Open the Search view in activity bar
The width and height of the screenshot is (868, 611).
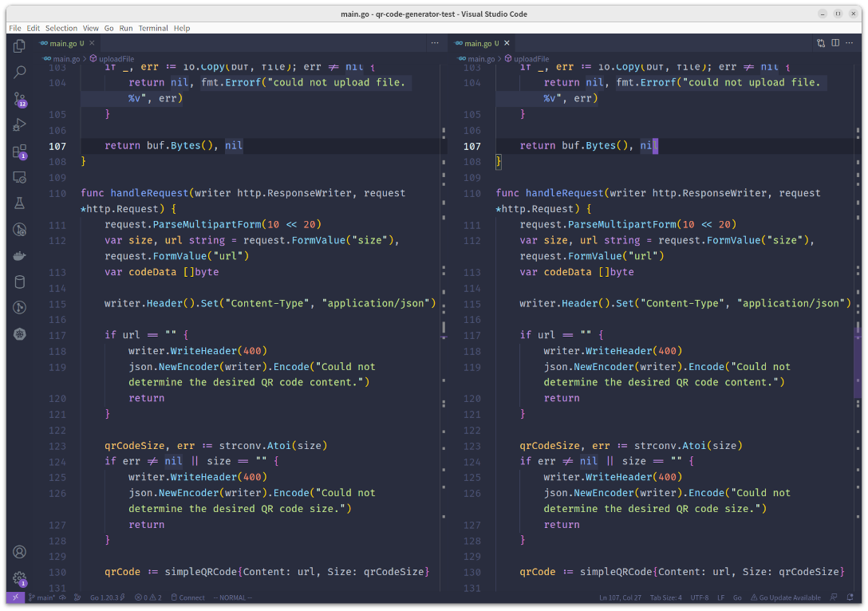pos(19,72)
